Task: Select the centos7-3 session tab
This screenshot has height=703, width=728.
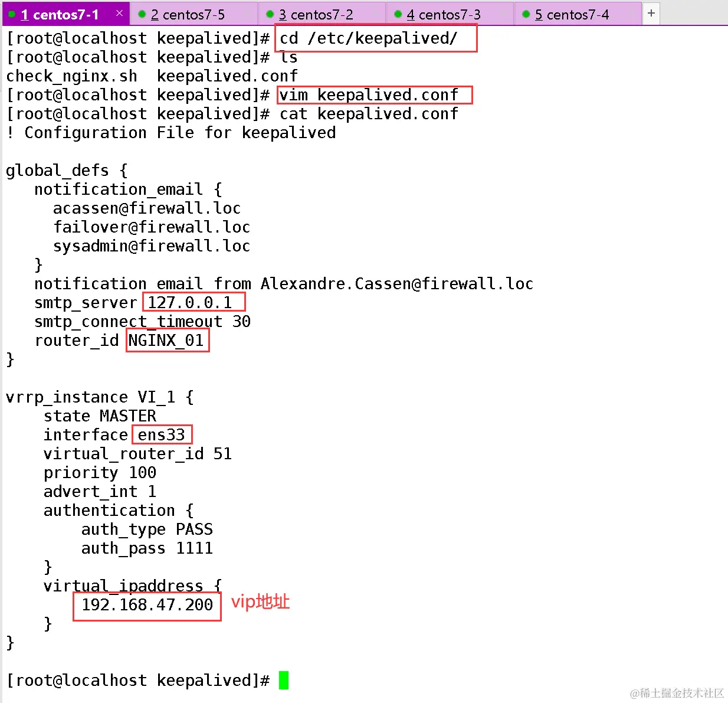Action: coord(450,14)
